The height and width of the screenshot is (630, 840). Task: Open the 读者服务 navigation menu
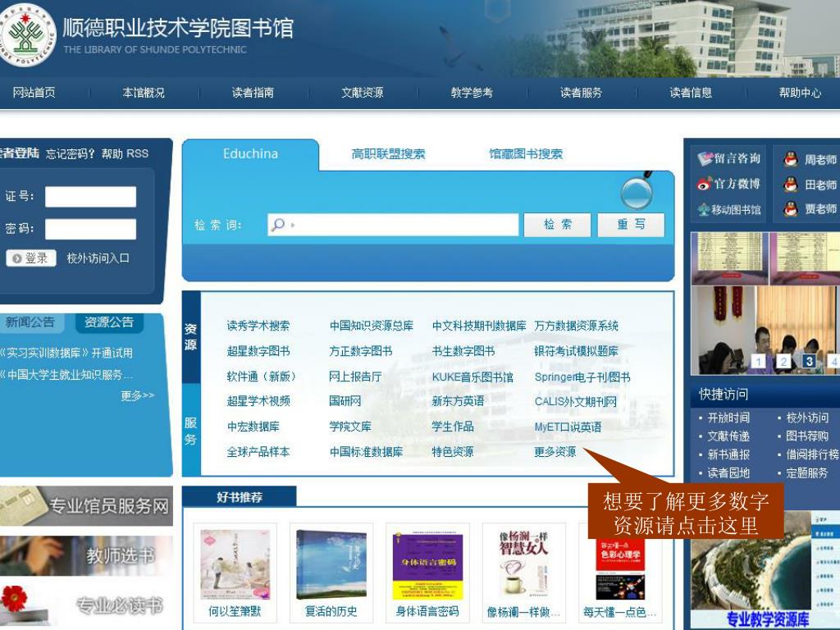coord(582,92)
